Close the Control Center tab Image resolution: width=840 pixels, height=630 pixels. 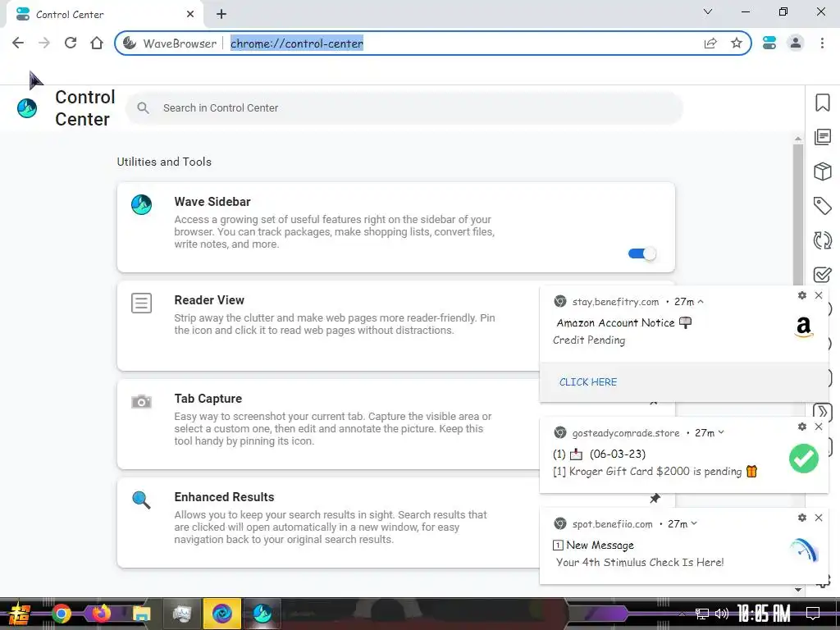click(x=190, y=15)
